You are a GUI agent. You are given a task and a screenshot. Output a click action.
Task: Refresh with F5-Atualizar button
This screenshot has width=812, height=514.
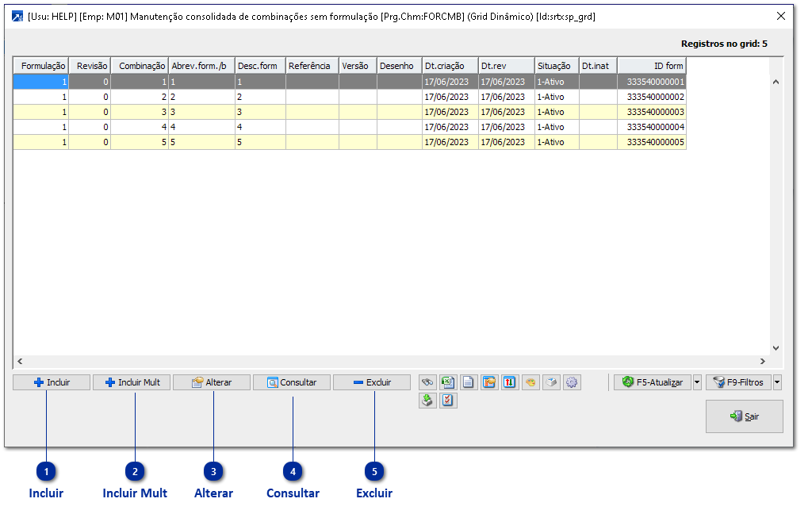(653, 382)
